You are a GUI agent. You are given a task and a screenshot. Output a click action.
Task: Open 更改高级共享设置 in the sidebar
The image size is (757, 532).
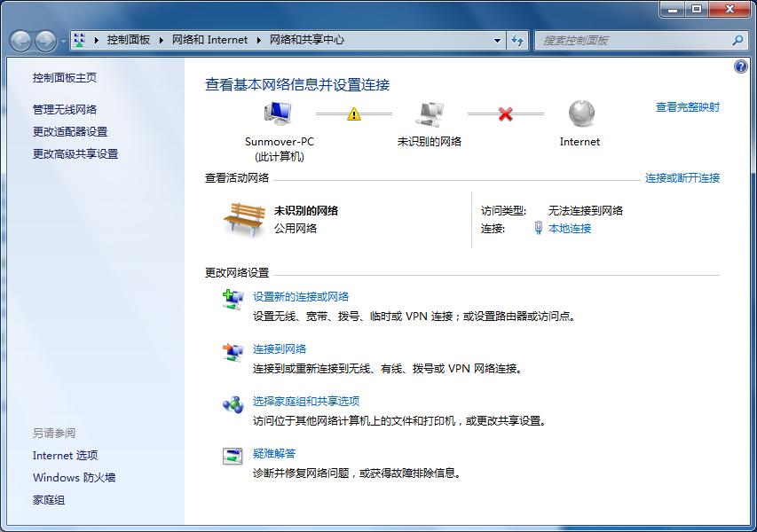(x=75, y=154)
